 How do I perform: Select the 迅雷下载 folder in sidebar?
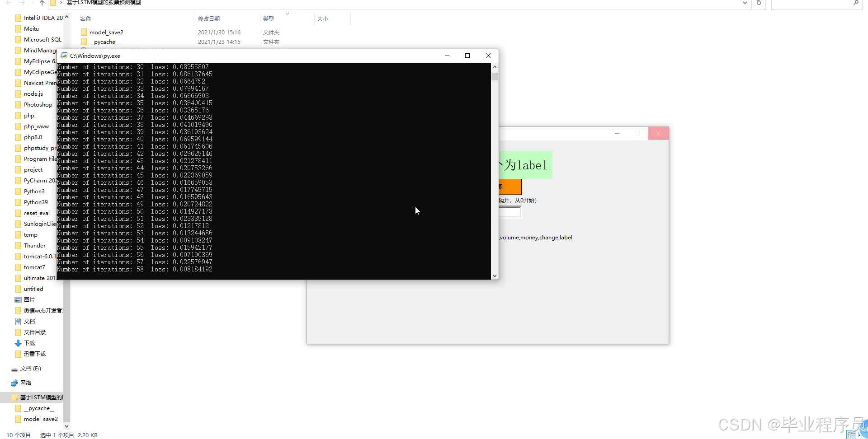click(x=30, y=354)
